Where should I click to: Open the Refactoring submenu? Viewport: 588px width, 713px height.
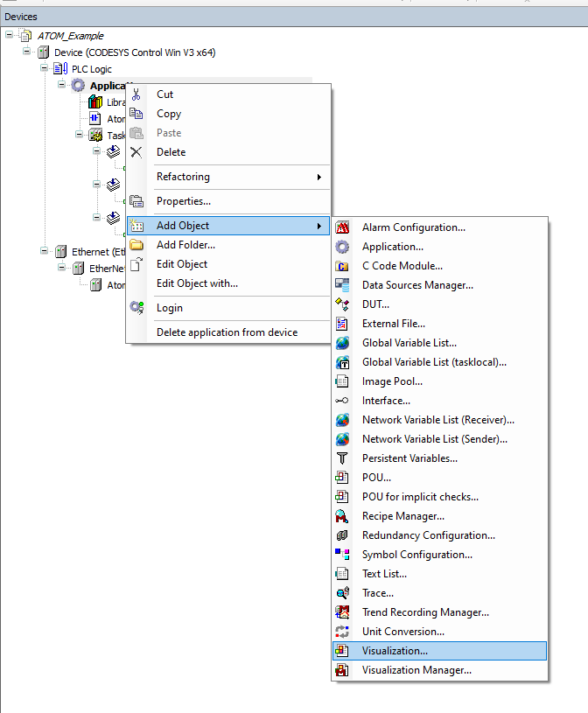tap(227, 177)
